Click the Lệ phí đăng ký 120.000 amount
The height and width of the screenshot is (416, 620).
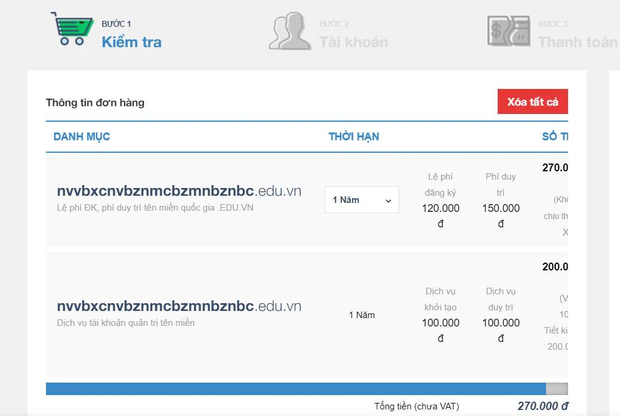point(440,208)
